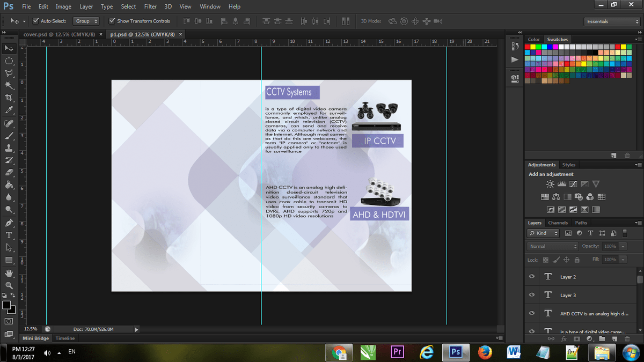The image size is (644, 362).
Task: Switch to the Channels tab
Action: coord(558,223)
